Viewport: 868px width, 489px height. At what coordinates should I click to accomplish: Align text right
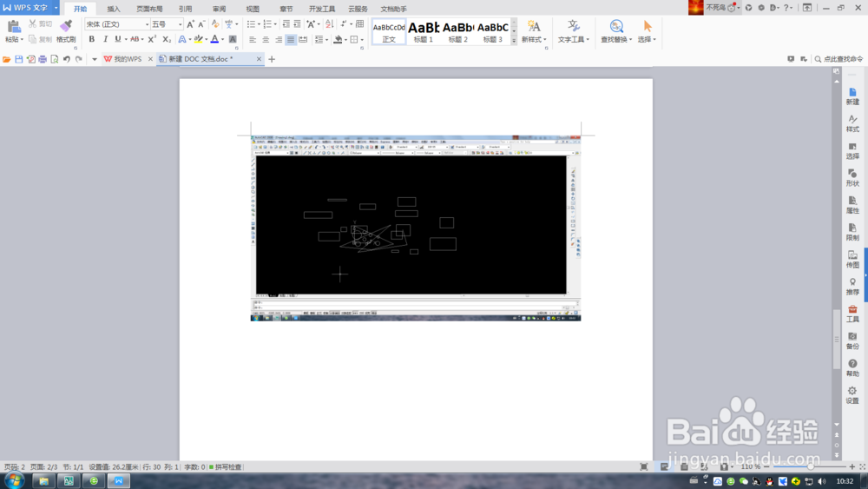(x=279, y=39)
